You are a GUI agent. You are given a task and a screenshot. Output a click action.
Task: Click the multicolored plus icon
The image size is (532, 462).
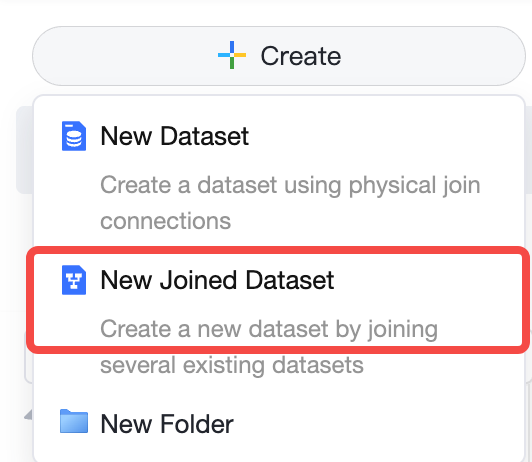[x=232, y=55]
